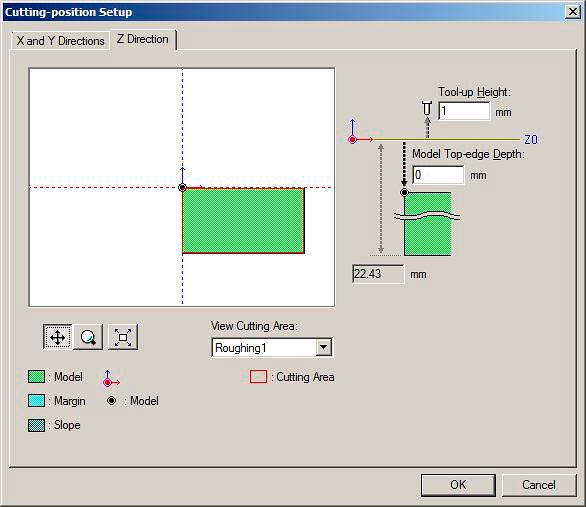Click the Cutting Area legend text
This screenshot has height=507, width=586.
click(x=305, y=377)
